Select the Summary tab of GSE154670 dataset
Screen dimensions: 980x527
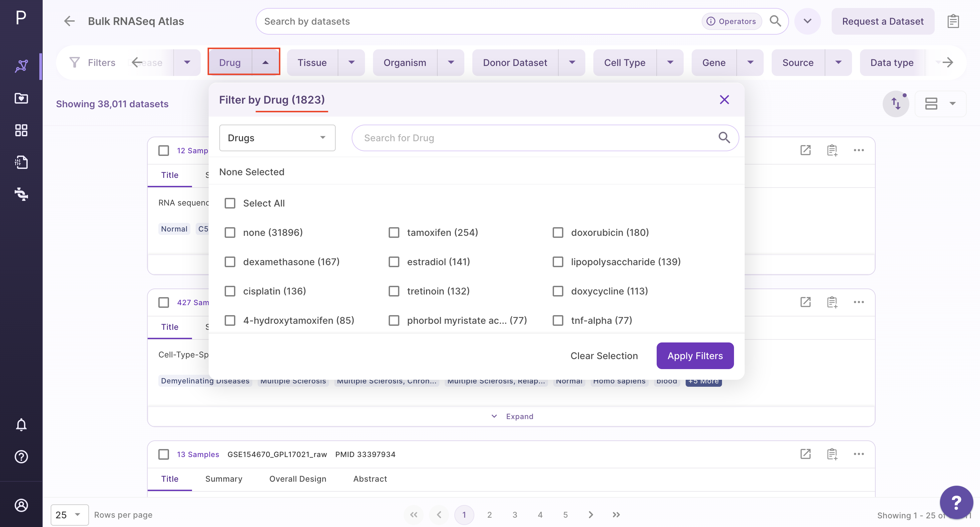pos(224,479)
